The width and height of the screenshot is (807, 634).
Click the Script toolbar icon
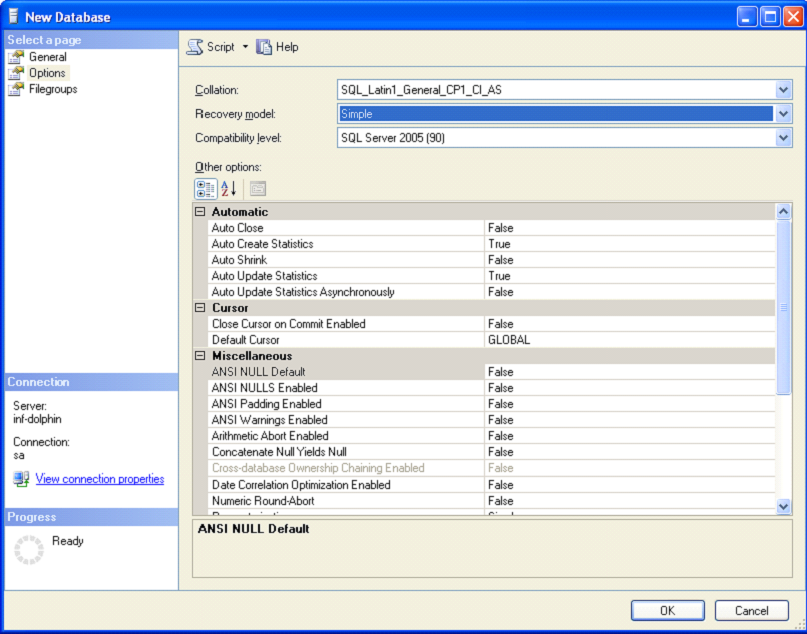[195, 47]
